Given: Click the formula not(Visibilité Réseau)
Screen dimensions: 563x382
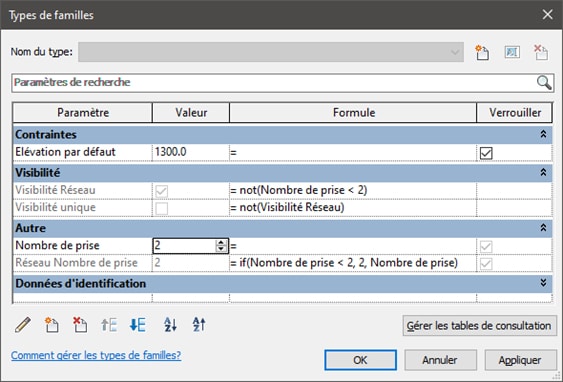Looking at the screenshot, I should click(292, 208).
